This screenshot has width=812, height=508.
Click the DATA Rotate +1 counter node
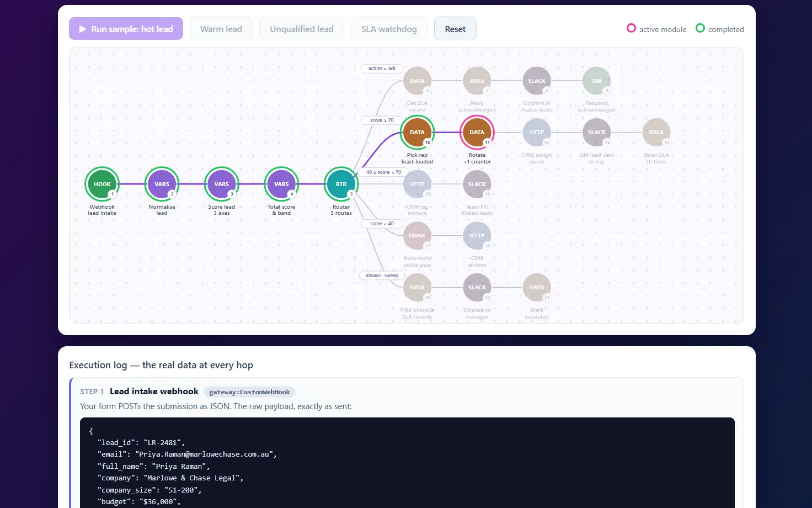(477, 133)
